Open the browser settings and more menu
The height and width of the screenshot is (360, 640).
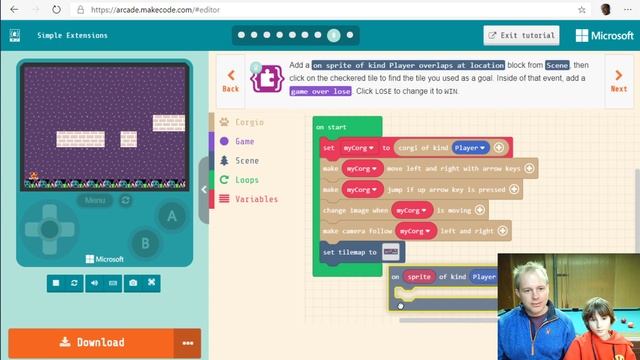pos(628,10)
